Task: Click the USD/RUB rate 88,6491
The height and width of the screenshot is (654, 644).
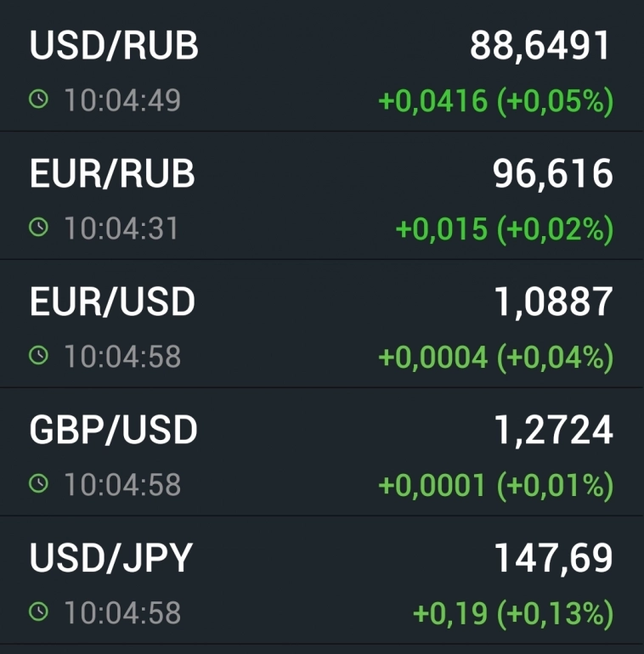Action: click(540, 46)
